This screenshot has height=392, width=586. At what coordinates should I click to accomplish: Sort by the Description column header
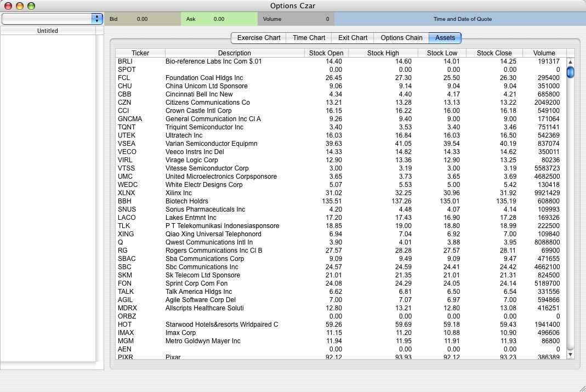click(x=235, y=53)
